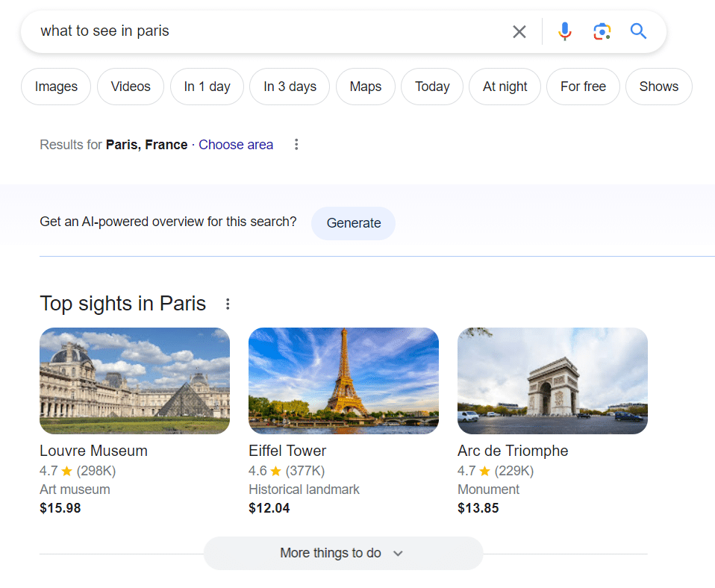Viewport: 715px width, 588px height.
Task: Open the Louvre Museum photo
Action: [134, 381]
